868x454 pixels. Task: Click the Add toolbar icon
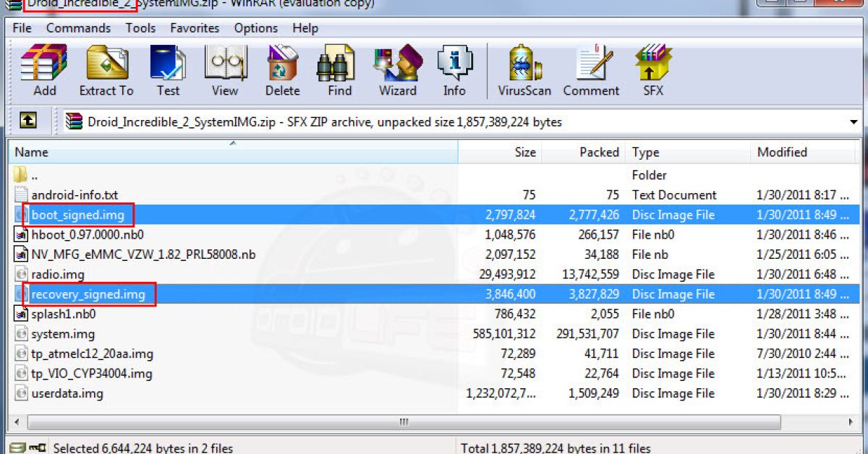[x=44, y=70]
